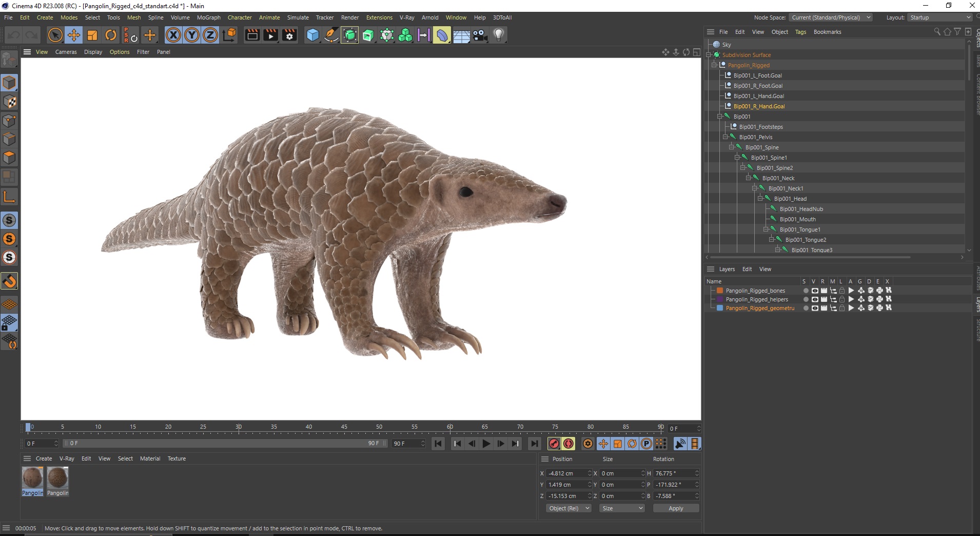Play the animation forward

pyautogui.click(x=486, y=444)
